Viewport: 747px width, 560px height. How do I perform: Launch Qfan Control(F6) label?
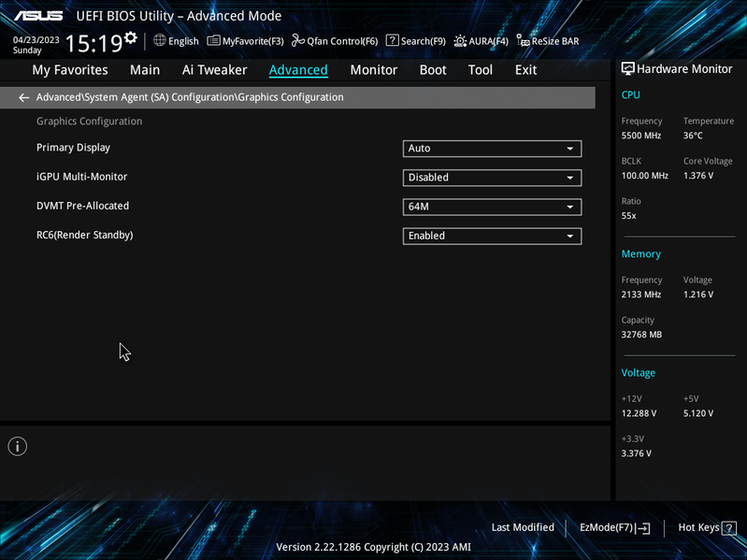(x=342, y=41)
